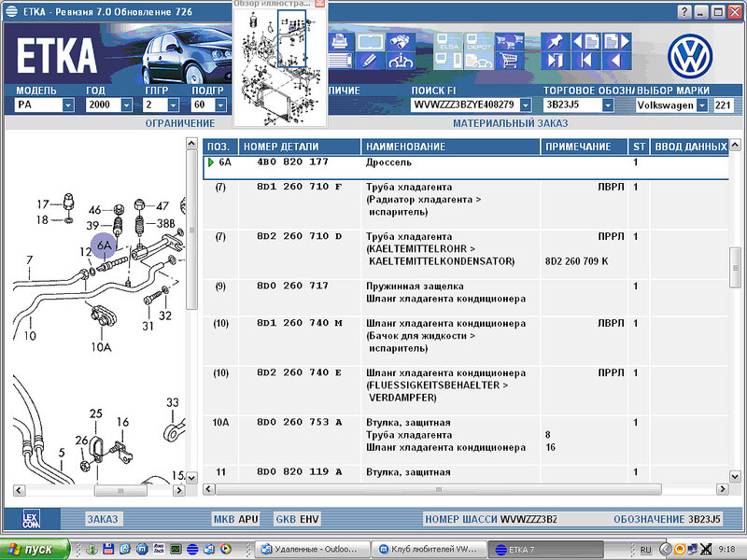Viewport: 747px width, 560px height.
Task: Open the ПОДГР dropdown showing 60
Action: tap(220, 105)
